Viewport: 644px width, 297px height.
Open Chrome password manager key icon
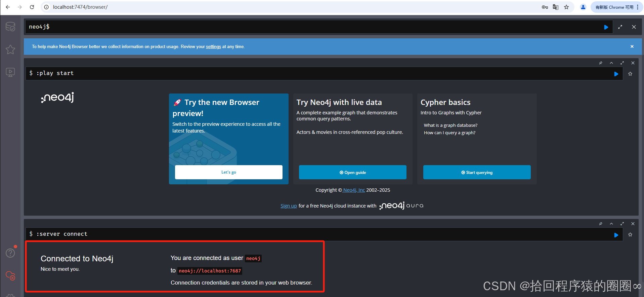pos(545,7)
